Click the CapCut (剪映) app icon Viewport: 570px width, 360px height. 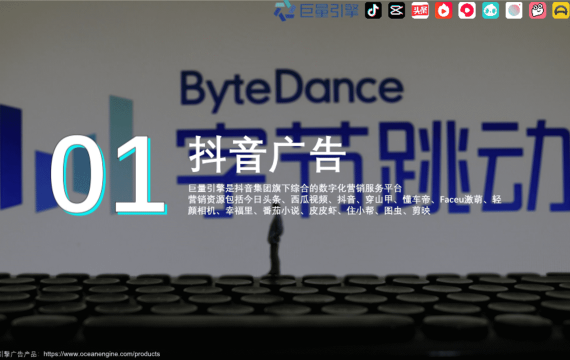[396, 10]
